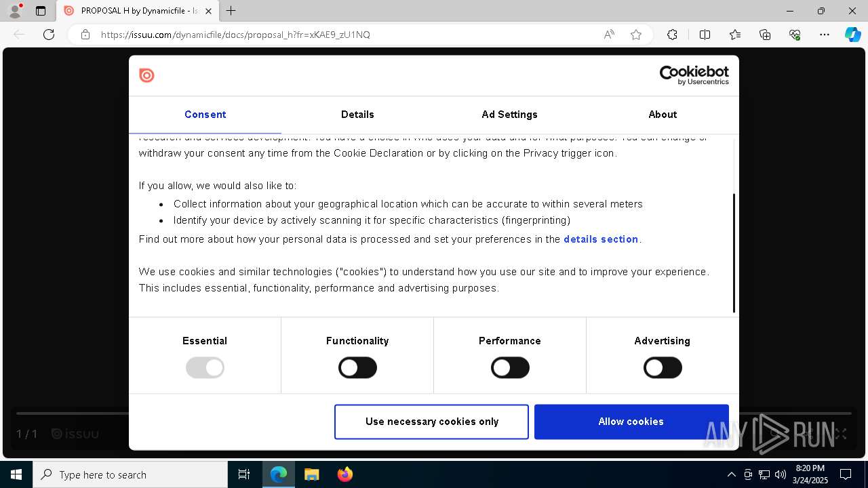Open Browser essentials heart icon
The width and height of the screenshot is (868, 488).
click(795, 35)
